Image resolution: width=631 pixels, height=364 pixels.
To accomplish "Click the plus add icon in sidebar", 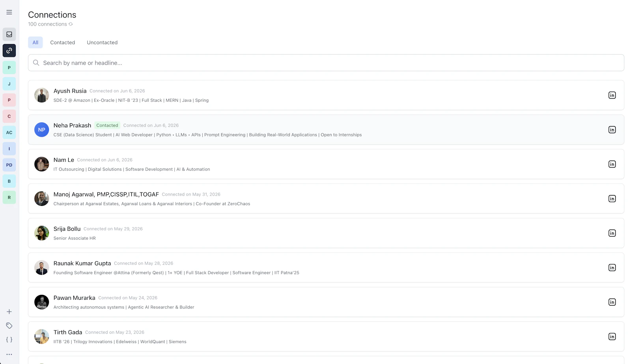I will pos(9,312).
